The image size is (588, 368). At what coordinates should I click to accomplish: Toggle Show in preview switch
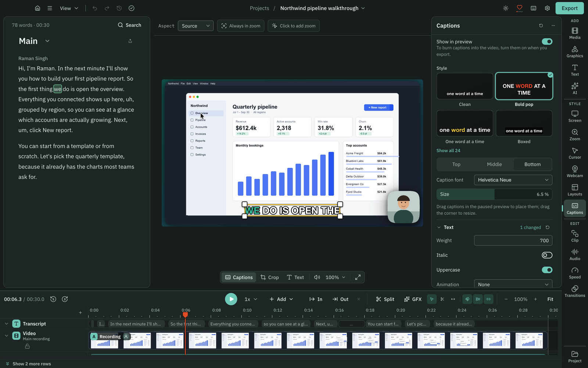click(547, 42)
